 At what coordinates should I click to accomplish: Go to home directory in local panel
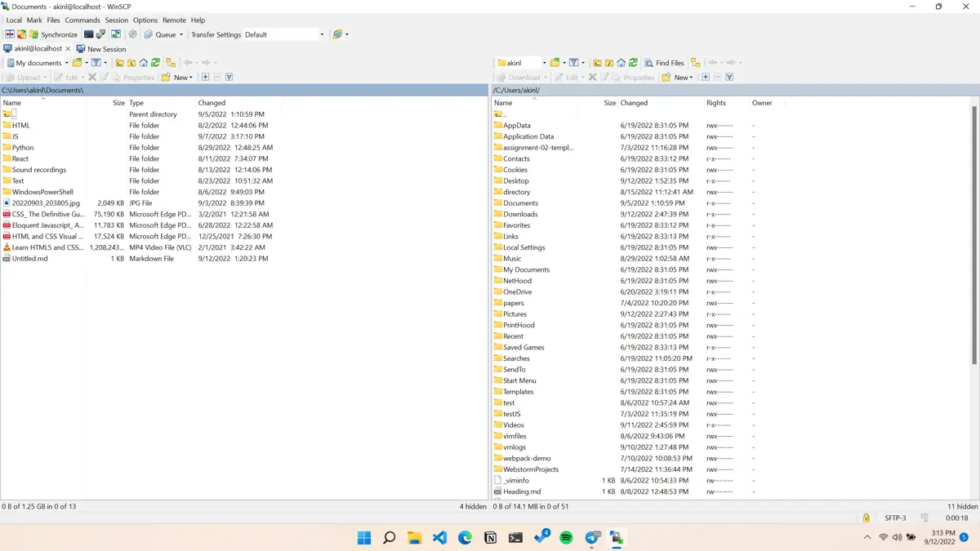(143, 63)
